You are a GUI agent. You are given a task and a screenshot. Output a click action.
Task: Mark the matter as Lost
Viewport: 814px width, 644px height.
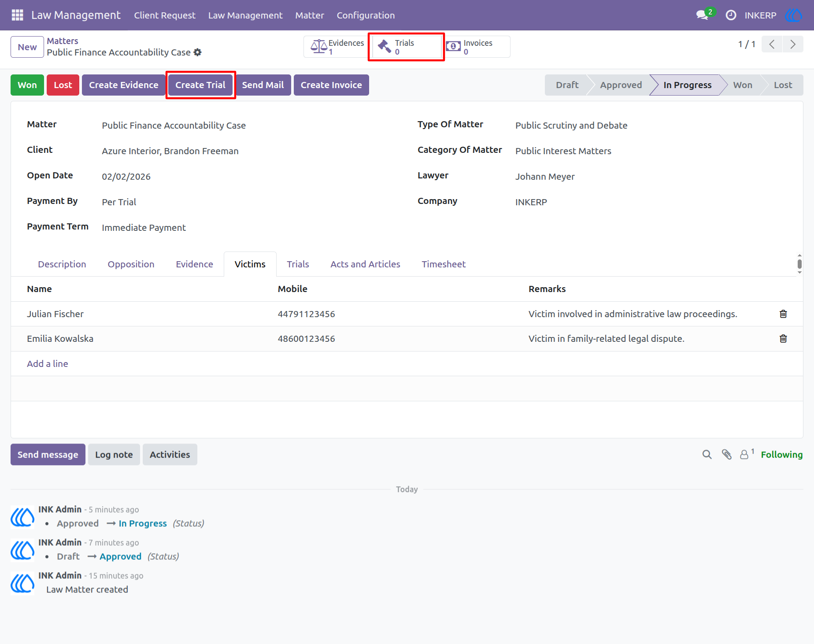point(63,85)
